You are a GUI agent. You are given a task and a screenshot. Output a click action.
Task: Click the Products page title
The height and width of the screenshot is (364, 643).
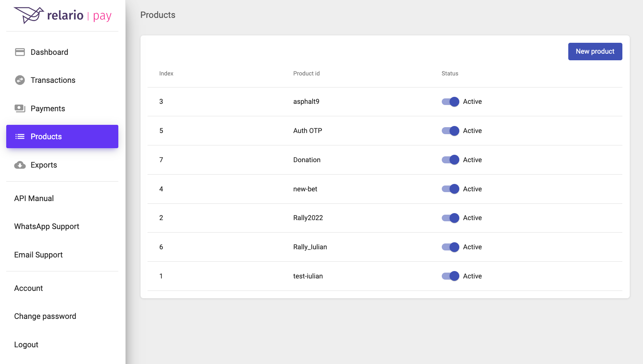coord(158,15)
